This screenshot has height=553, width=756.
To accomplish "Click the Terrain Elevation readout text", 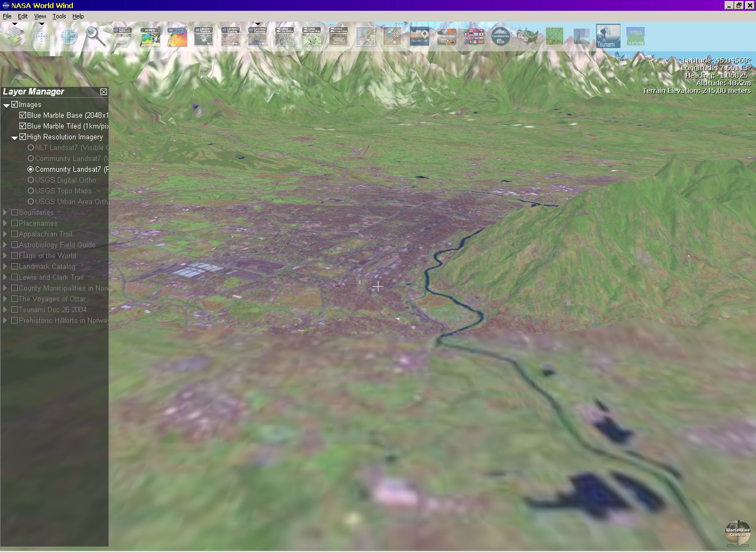I will coord(697,90).
